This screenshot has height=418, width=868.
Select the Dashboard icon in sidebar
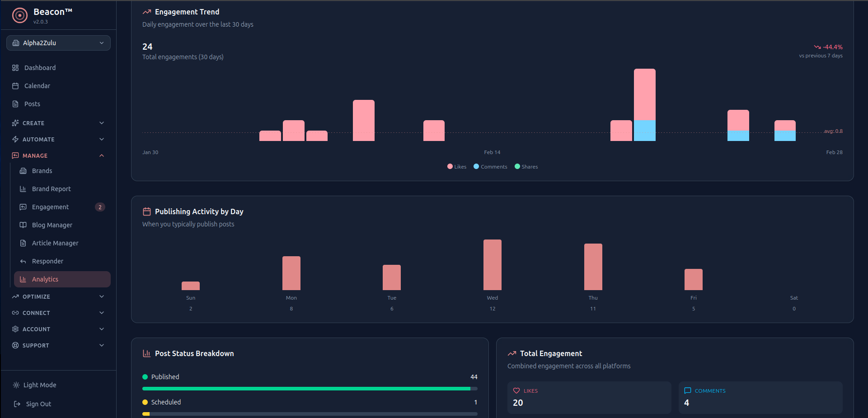[15, 68]
